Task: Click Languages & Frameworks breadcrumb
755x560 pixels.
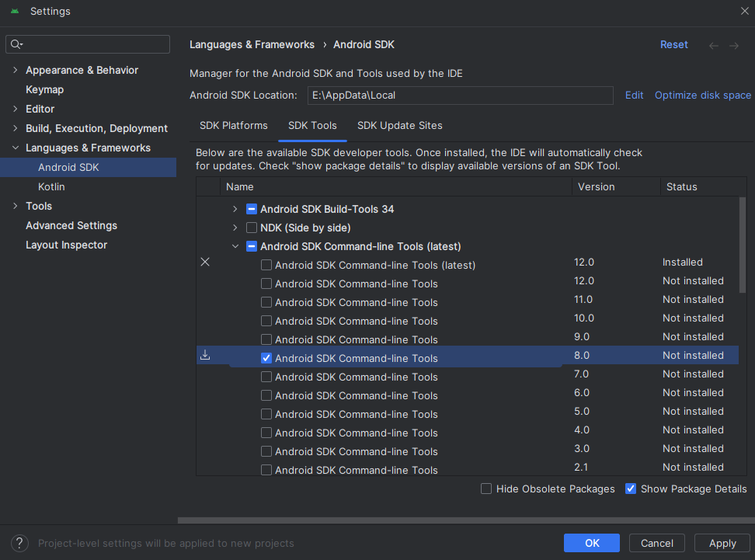Action: [252, 45]
